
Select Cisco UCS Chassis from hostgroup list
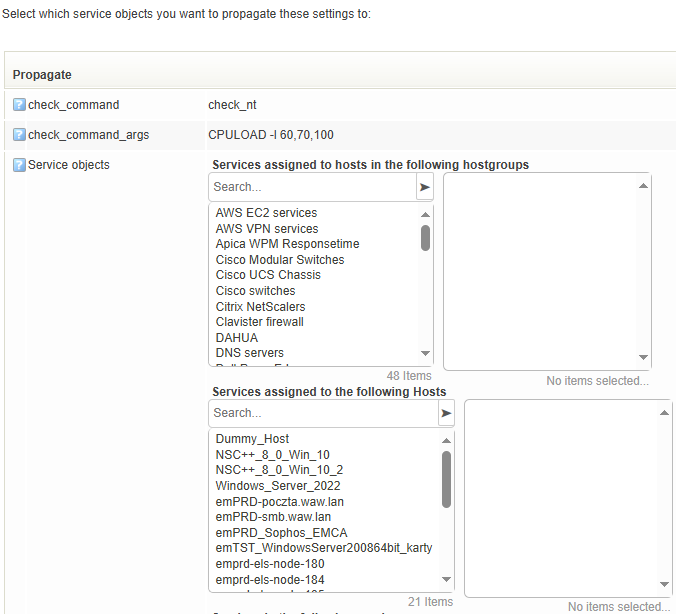click(268, 275)
